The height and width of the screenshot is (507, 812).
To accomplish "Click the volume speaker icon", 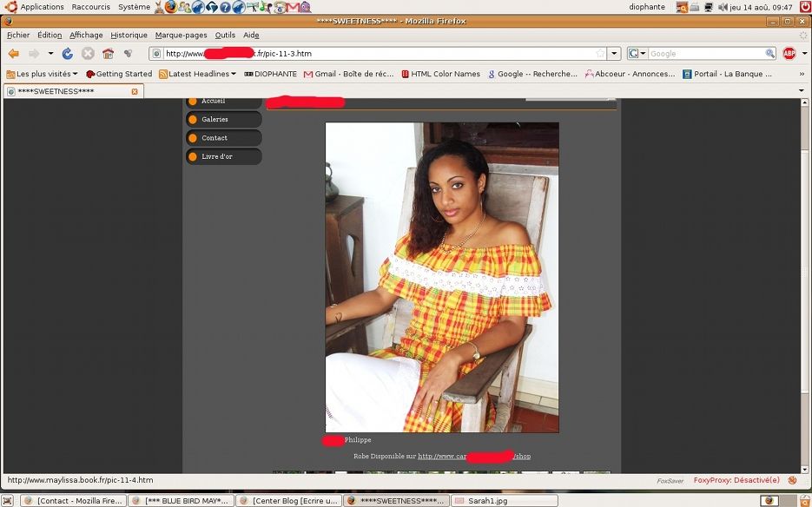I will pyautogui.click(x=723, y=7).
